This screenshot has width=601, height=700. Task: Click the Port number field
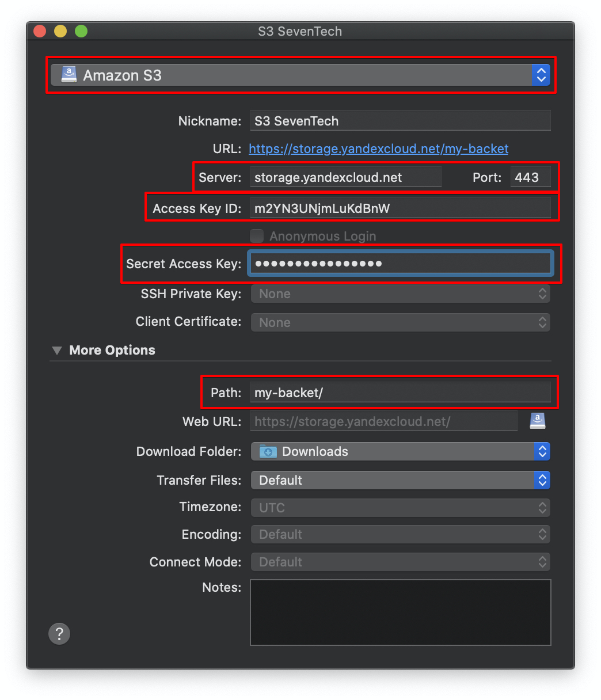coord(531,177)
